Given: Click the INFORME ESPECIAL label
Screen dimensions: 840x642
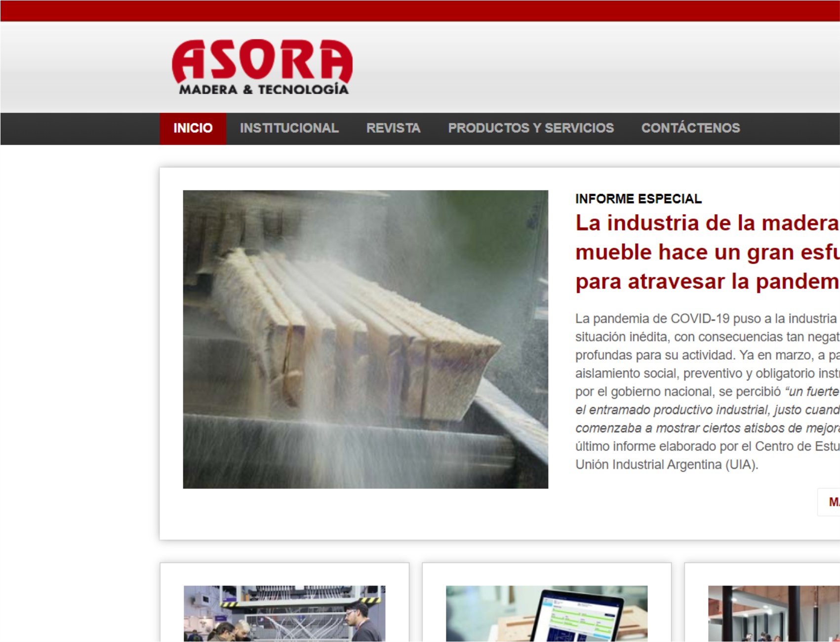Looking at the screenshot, I should [x=638, y=199].
